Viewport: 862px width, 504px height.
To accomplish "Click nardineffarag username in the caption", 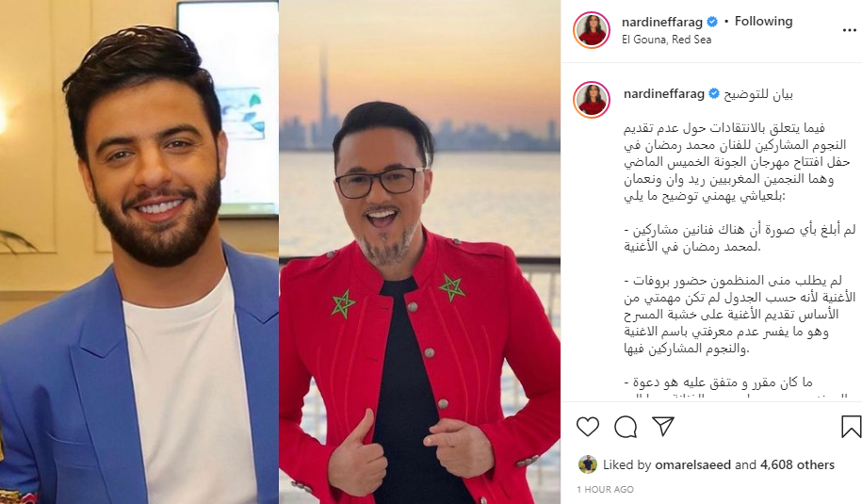I will point(663,94).
